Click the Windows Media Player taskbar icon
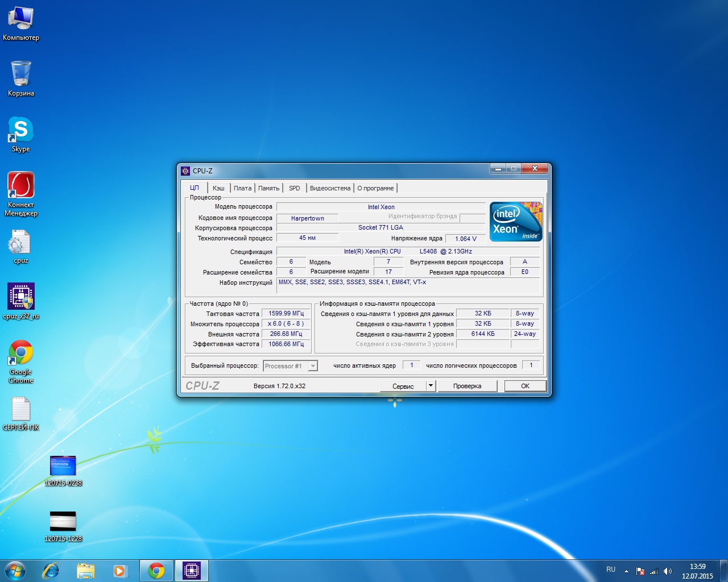 coord(120,571)
